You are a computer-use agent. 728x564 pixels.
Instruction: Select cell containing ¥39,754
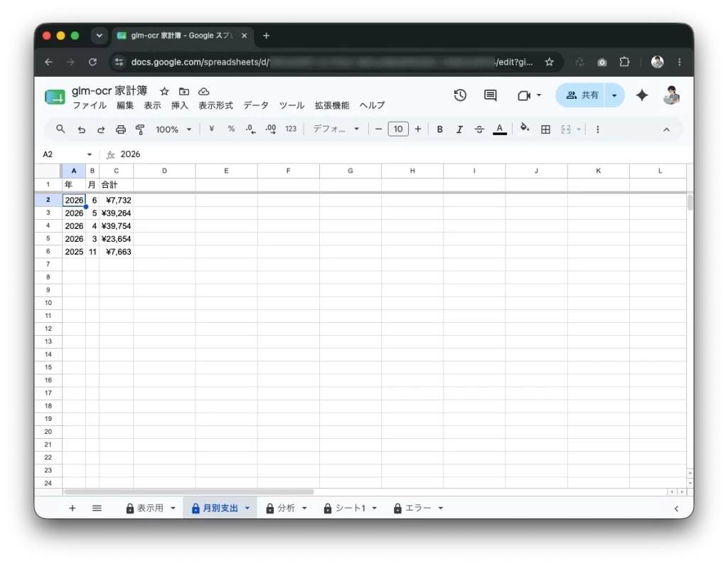tap(116, 226)
